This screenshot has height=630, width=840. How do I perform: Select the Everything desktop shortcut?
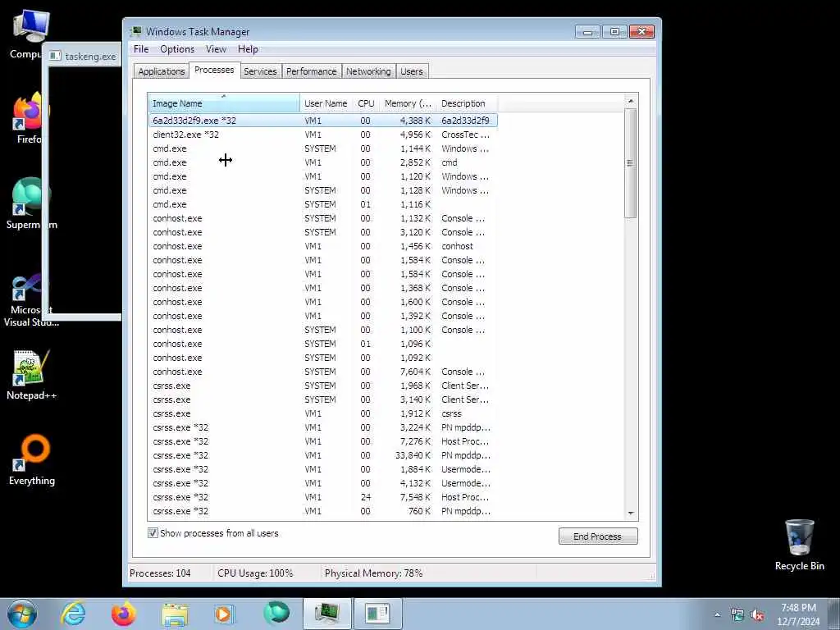32,459
